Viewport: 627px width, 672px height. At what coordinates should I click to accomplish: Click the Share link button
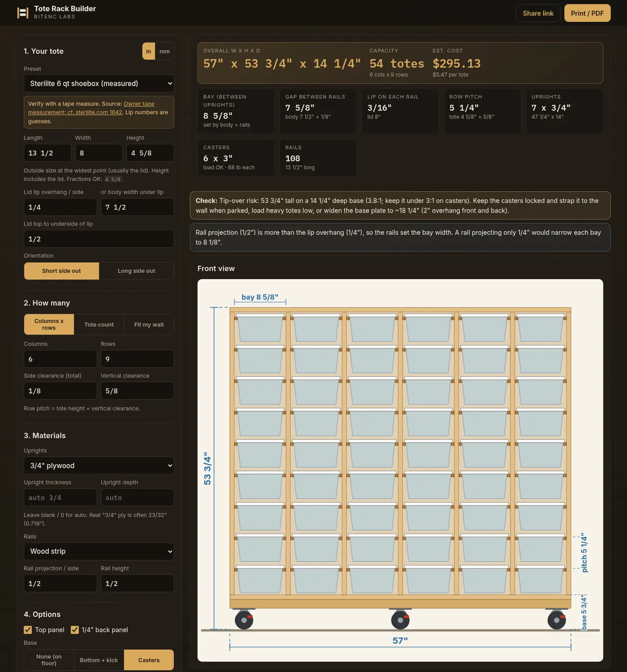coord(538,13)
